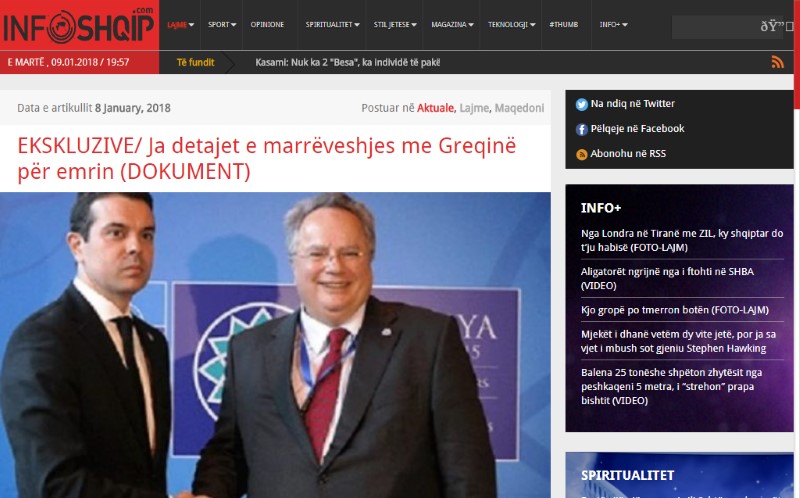Open the INFO+ dropdown in navigation
This screenshot has width=800, height=498.
613,24
